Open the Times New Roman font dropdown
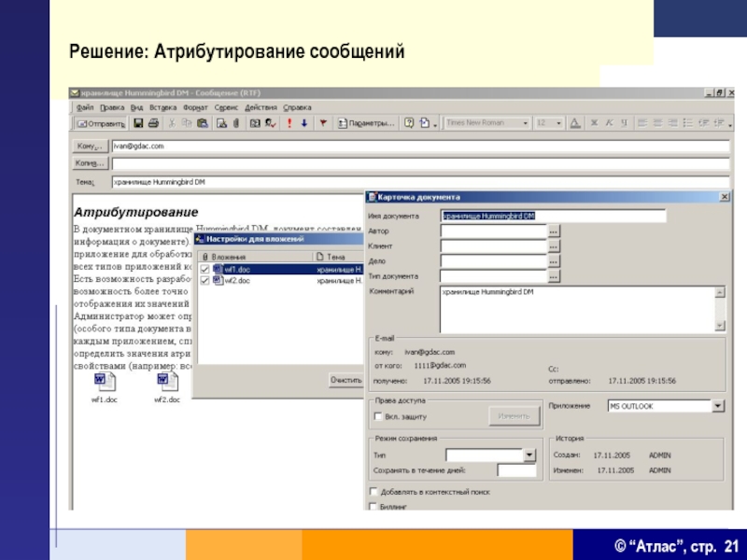Screen dimensions: 747x560 tap(526, 123)
